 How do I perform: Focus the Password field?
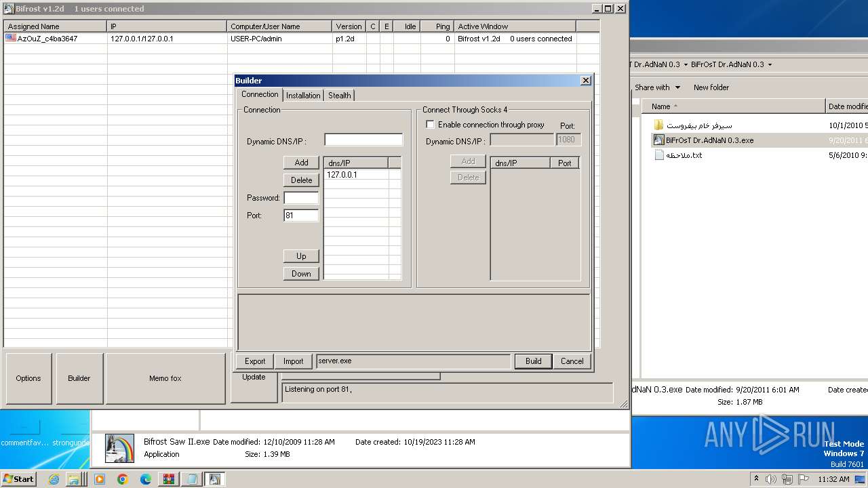[301, 198]
